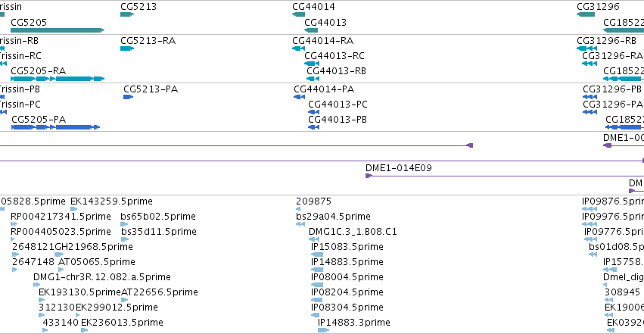The image size is (644, 334).
Task: Select the CG5205 gene feature bar
Action: point(58,30)
